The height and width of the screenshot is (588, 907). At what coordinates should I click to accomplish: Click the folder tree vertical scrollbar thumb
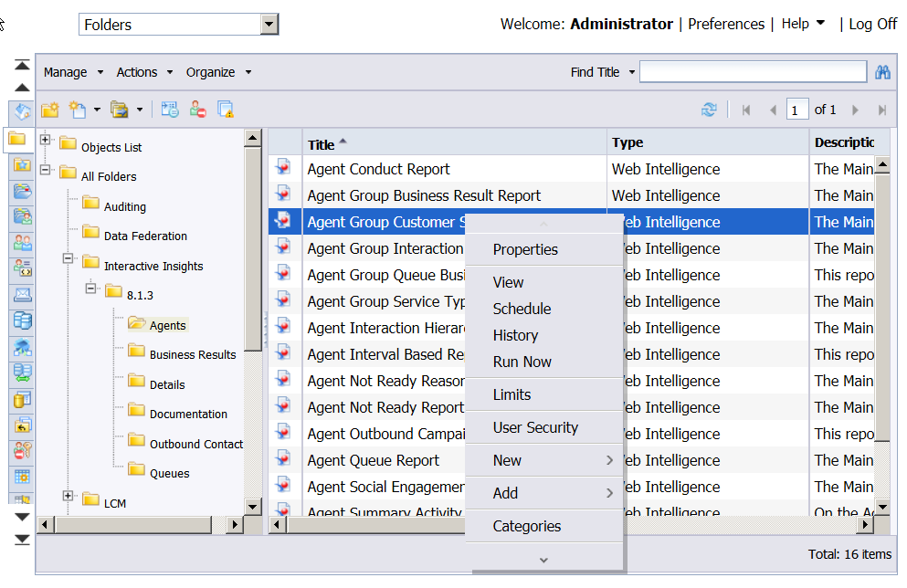252,249
